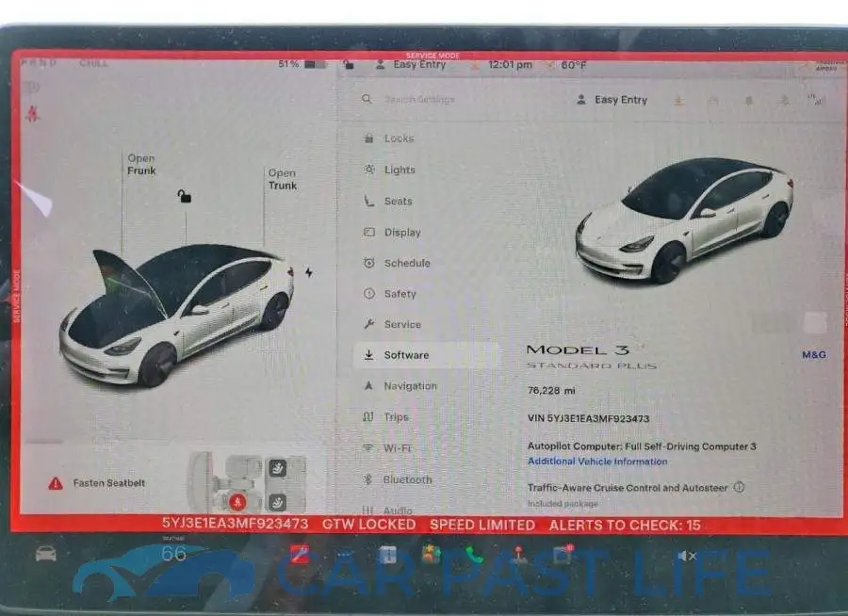Viewport: 848px width, 616px height.
Task: Open the blue info manual app
Action: (x=387, y=555)
